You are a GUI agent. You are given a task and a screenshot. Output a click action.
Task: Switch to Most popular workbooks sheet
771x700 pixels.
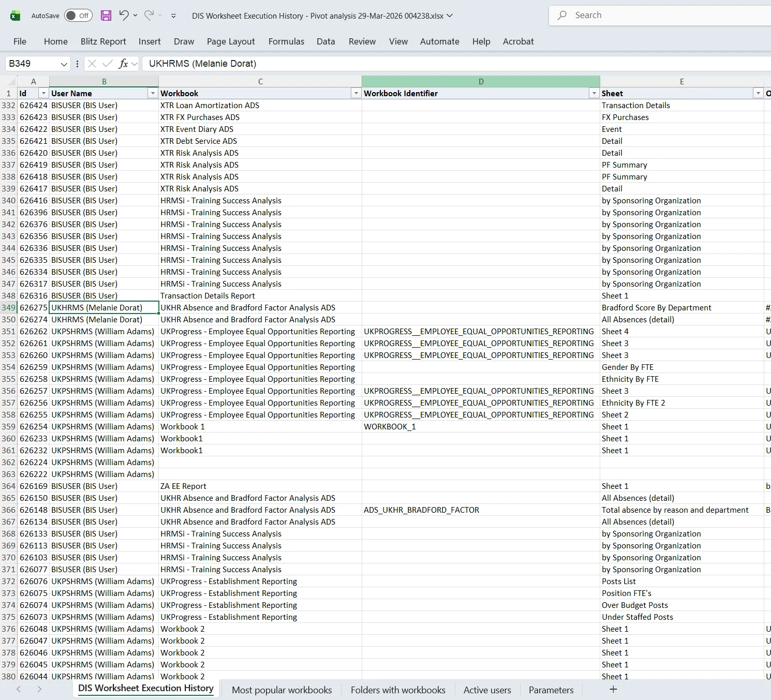pos(282,690)
